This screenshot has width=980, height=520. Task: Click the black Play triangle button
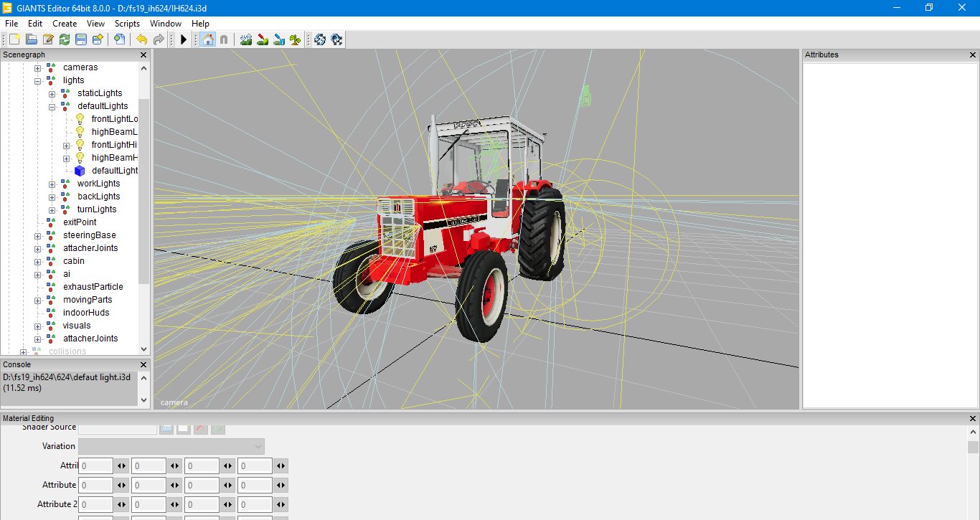click(x=184, y=39)
